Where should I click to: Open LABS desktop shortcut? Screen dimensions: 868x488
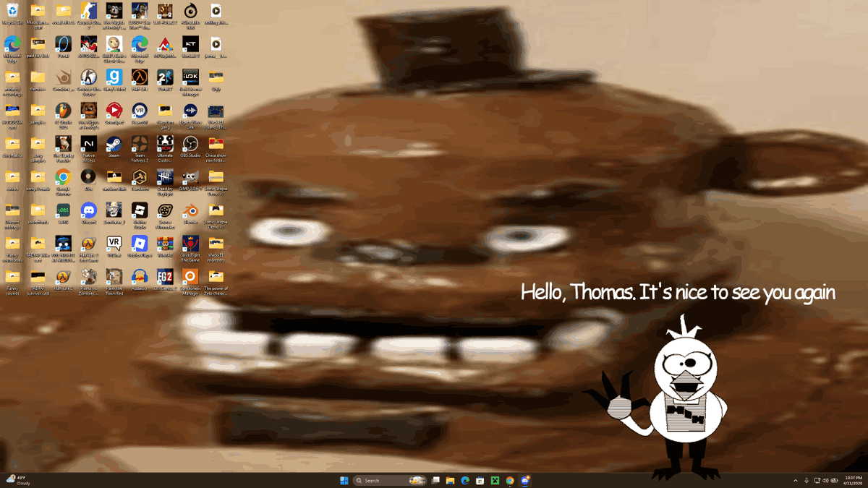coord(63,213)
